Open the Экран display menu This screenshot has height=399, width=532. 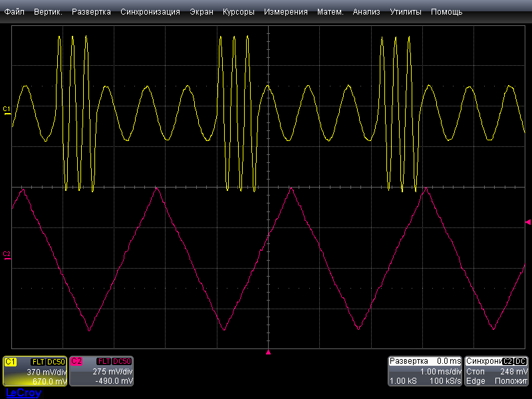tap(201, 12)
